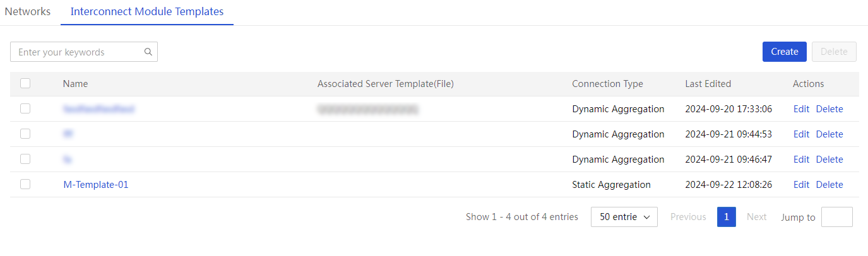The height and width of the screenshot is (256, 868).
Task: Click the greyed-out Delete button at top right
Action: [x=834, y=52]
